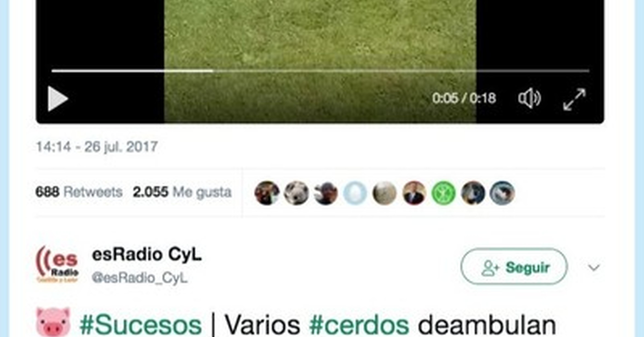Follow esRadio CyL with Seguir button
The width and height of the screenshot is (644, 337).
coord(514,267)
